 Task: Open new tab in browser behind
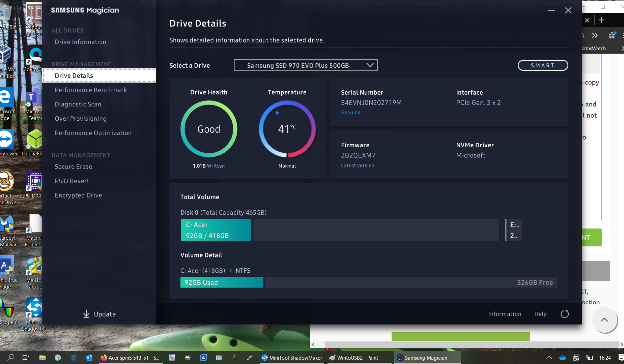pyautogui.click(x=601, y=20)
